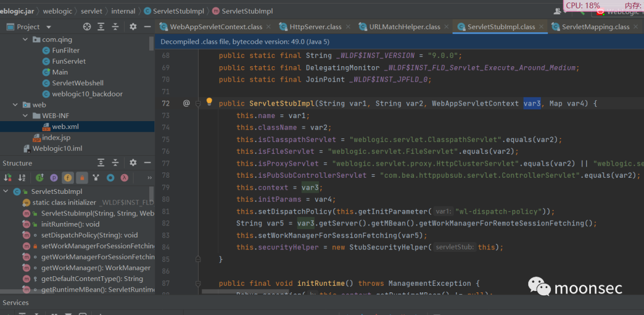Fold the initRuntime method at line 87
The image size is (644, 315).
pos(198,283)
